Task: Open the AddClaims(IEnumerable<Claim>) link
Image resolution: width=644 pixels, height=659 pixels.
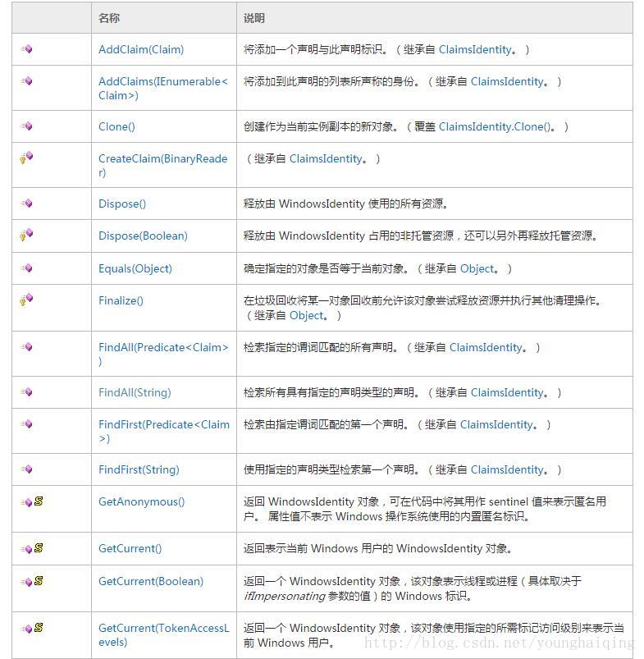Action: pyautogui.click(x=163, y=89)
